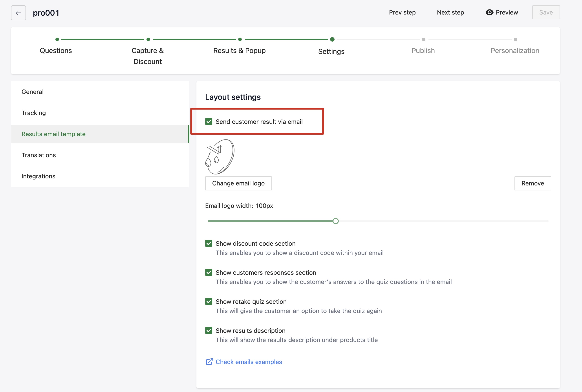Viewport: 582px width, 392px height.
Task: Click the back arrow button
Action: [x=18, y=13]
